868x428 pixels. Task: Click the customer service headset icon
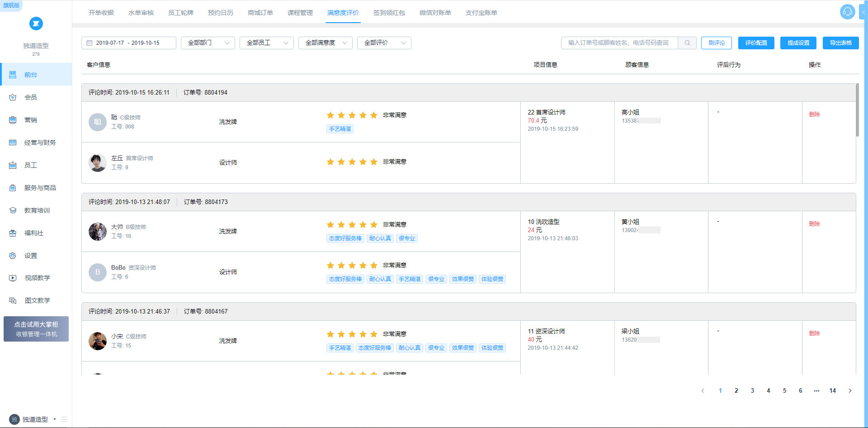[847, 12]
